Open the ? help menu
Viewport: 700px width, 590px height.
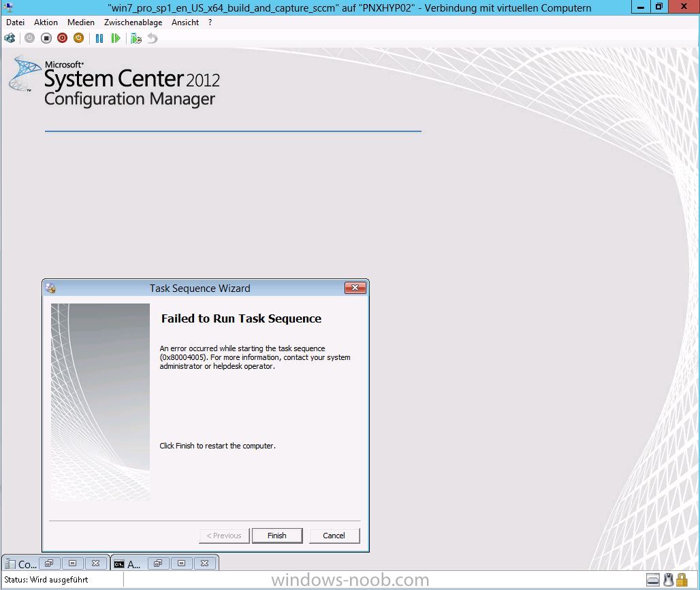click(210, 22)
